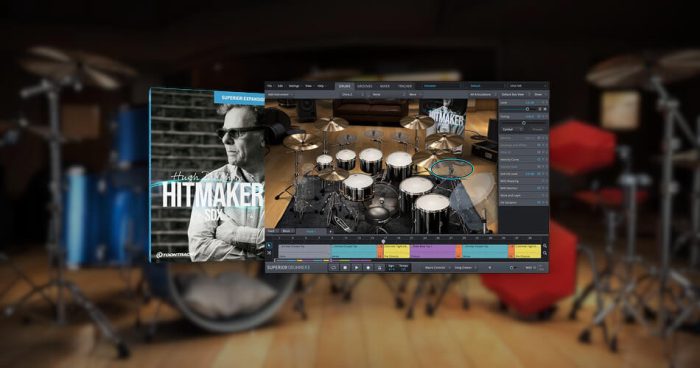Switch to the Grooves tab
The width and height of the screenshot is (700, 368).
pyautogui.click(x=364, y=86)
